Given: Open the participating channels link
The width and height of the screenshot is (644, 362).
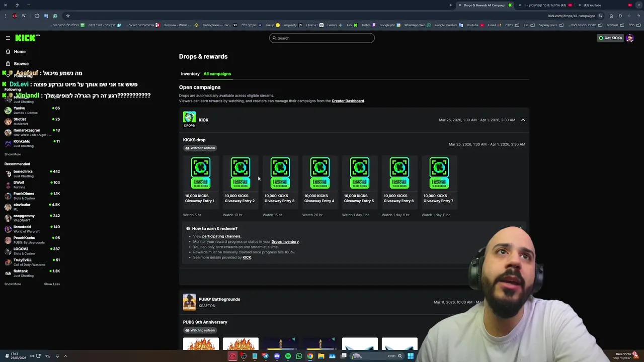Looking at the screenshot, I should click(221, 236).
